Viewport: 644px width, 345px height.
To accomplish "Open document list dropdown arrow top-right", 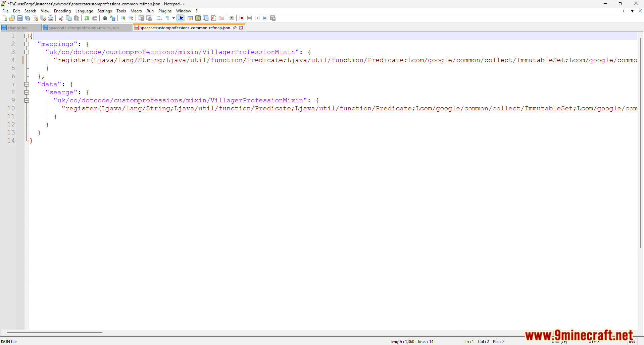I will pos(632,11).
